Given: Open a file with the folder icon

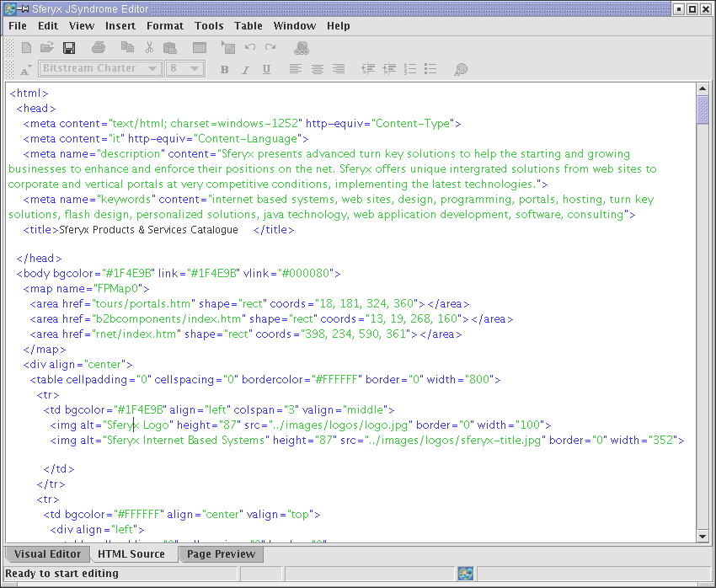Looking at the screenshot, I should click(47, 47).
